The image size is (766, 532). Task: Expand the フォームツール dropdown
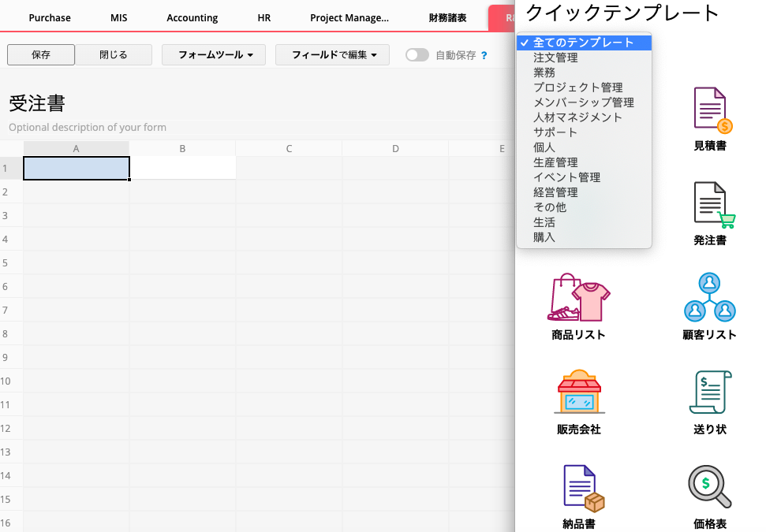point(214,55)
